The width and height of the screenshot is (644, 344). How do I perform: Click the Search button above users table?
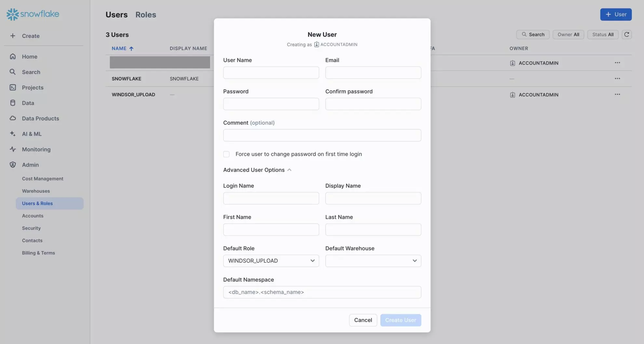[x=533, y=34]
